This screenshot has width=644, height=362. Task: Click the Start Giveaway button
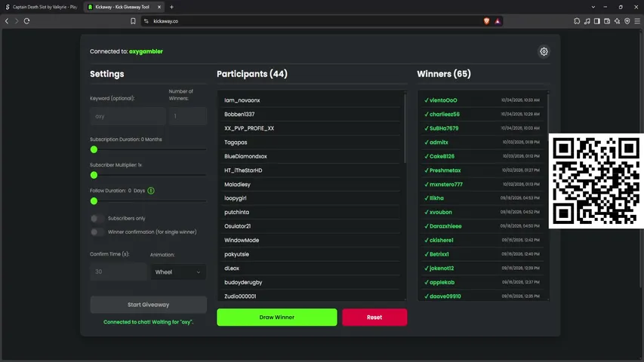coord(148,305)
